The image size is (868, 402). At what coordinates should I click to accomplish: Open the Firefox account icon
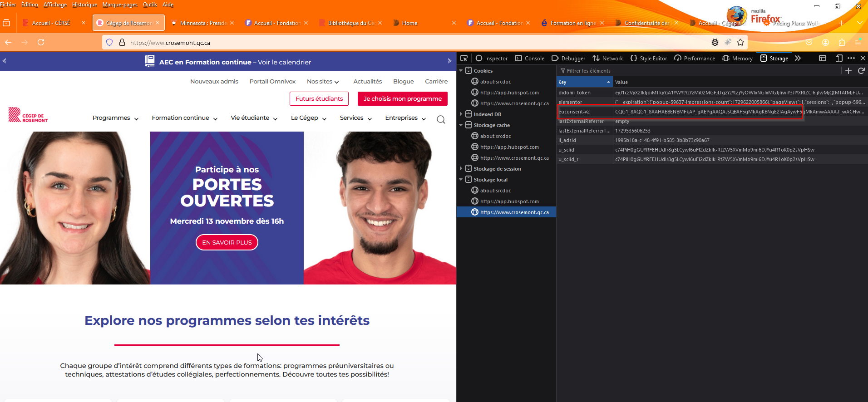[825, 42]
